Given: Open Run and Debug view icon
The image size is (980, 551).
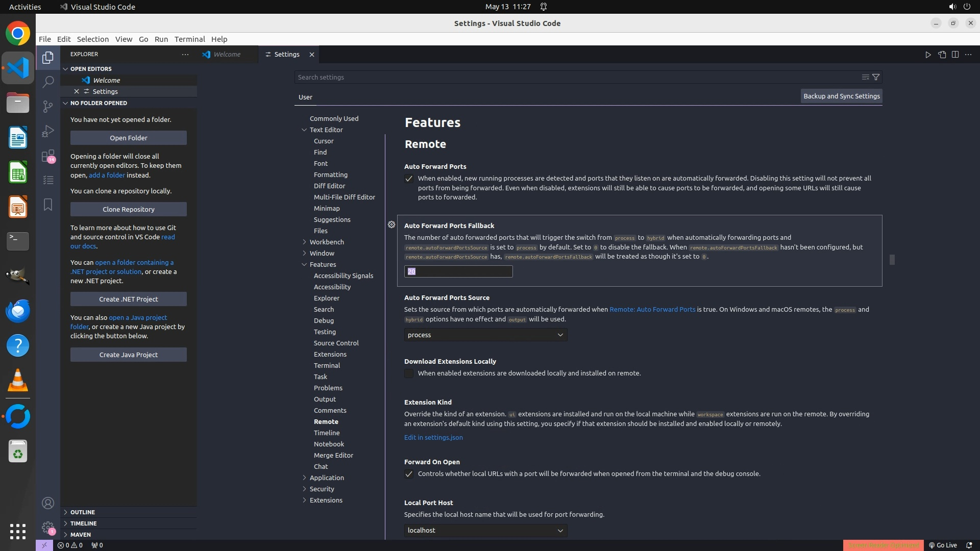Looking at the screenshot, I should tap(48, 131).
